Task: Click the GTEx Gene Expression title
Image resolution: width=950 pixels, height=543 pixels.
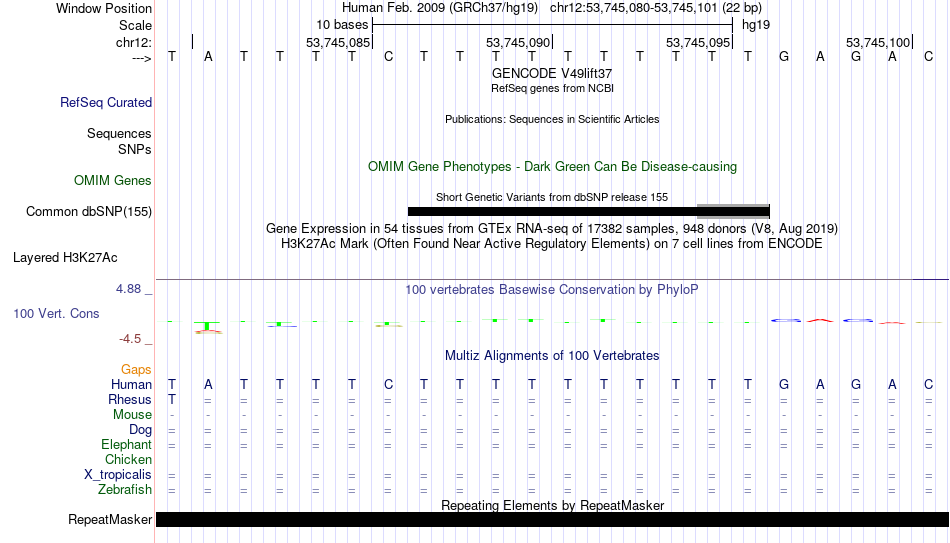Action: tap(552, 228)
